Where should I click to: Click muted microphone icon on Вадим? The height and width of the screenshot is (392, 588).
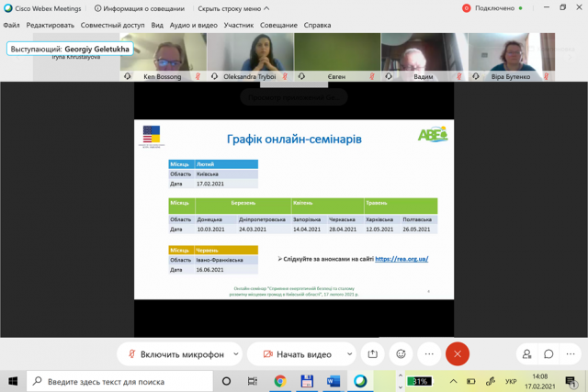tap(458, 76)
